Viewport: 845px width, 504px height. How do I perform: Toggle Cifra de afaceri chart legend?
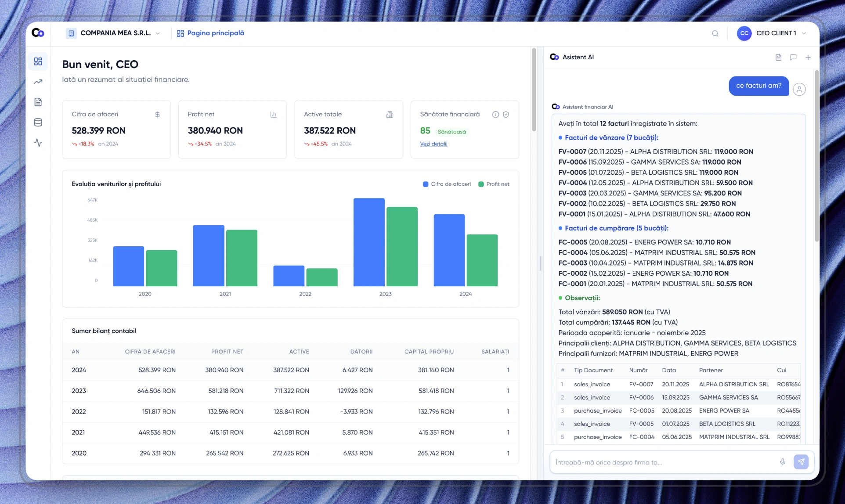coord(447,184)
